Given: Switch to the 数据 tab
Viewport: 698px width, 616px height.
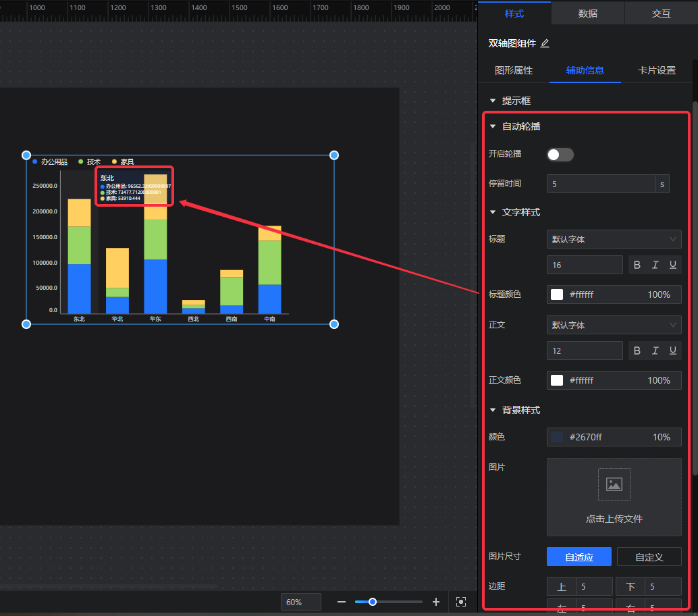Looking at the screenshot, I should coord(587,14).
